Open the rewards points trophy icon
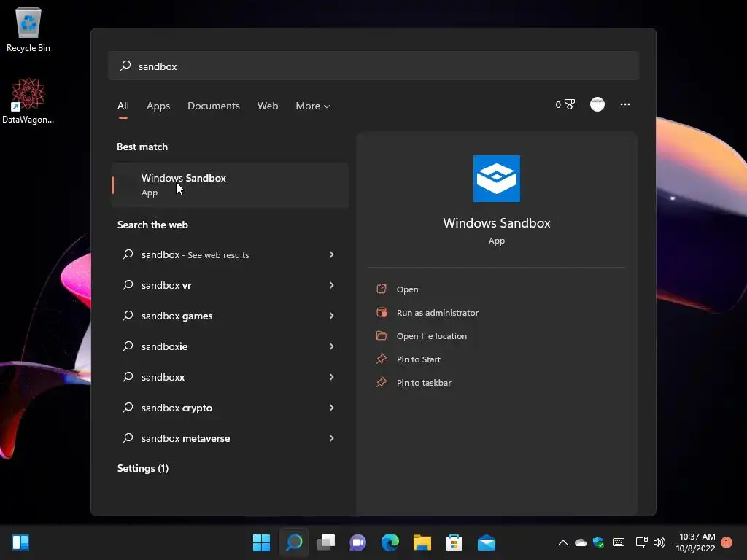This screenshot has height=560, width=747. click(x=569, y=104)
